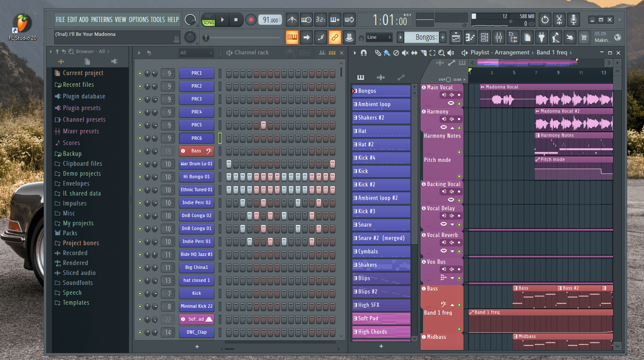Click the Hi Bongo 01 channel button
This screenshot has height=360, width=644.
pyautogui.click(x=197, y=177)
